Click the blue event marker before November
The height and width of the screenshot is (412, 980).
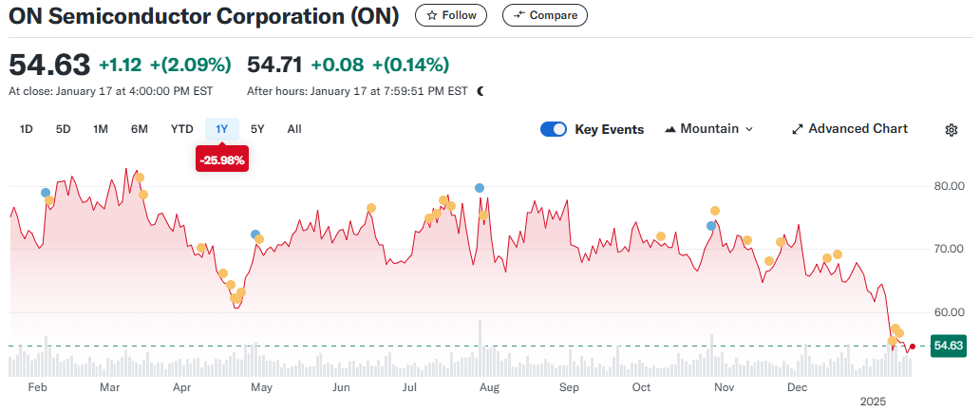pos(710,226)
